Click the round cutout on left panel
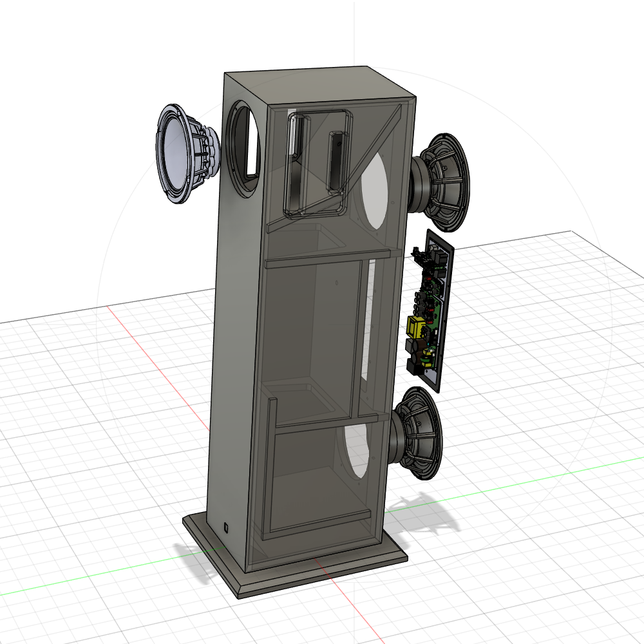Image resolution: width=644 pixels, height=644 pixels. tap(245, 148)
